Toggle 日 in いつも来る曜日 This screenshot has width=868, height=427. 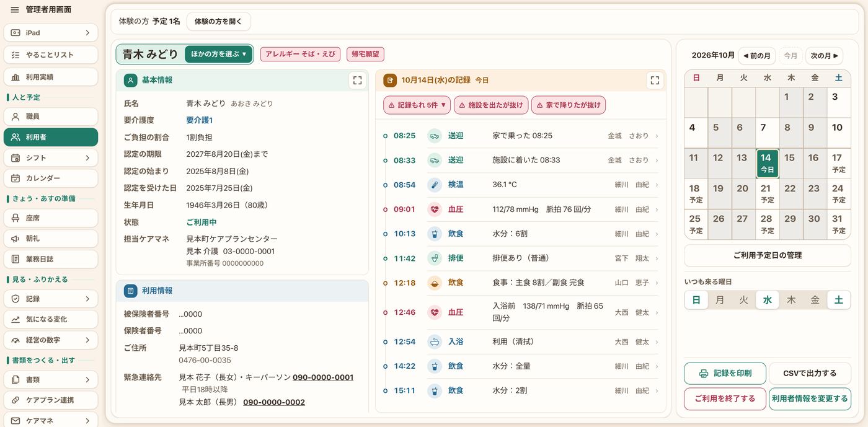(x=696, y=300)
